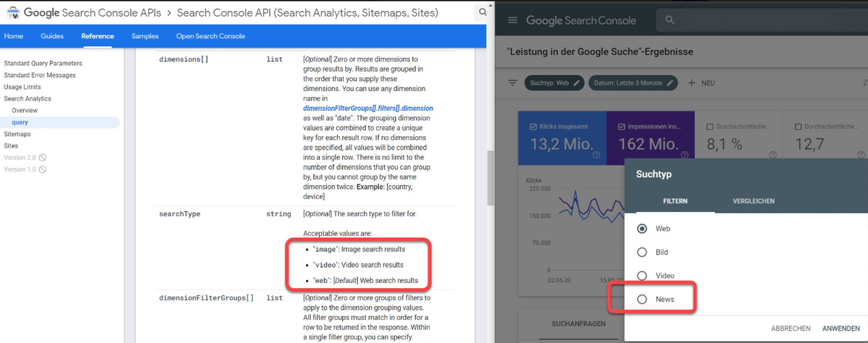Enable the Durchschnittliche CTR 8,1 % checkbox
Viewport: 868px width, 343px height.
point(710,126)
